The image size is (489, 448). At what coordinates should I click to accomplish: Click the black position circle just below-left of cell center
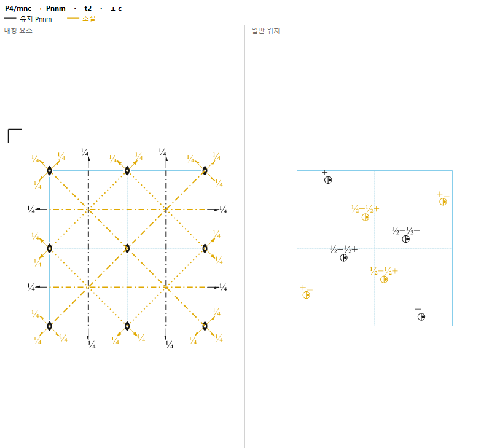pos(343,257)
